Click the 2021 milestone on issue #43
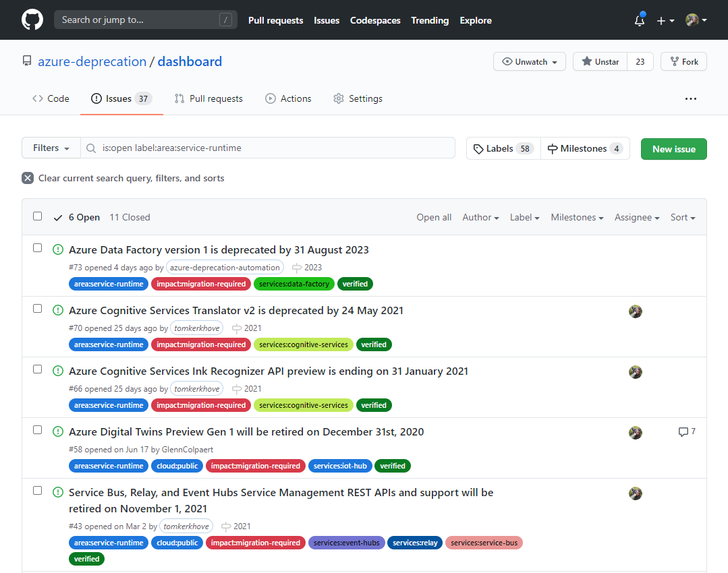Viewport: 728px width, 573px height. point(236,526)
